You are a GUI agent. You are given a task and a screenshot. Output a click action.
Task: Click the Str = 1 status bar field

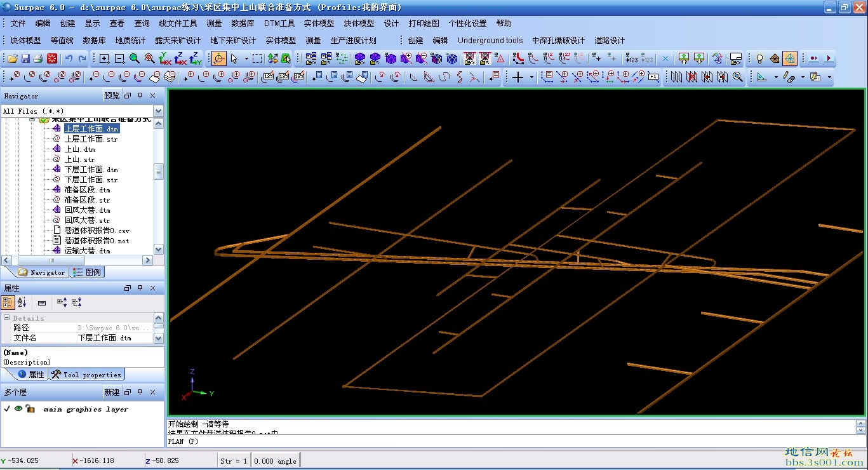coord(234,460)
